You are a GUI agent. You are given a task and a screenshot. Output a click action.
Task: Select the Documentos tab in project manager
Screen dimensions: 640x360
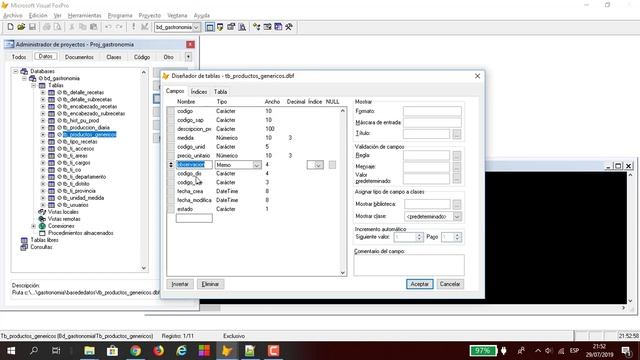tap(79, 57)
